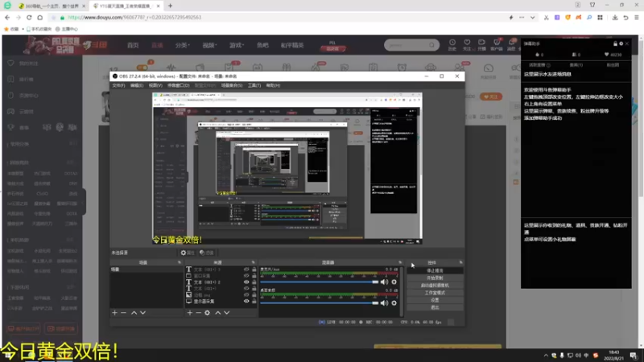The width and height of the screenshot is (644, 362).
Task: Add a new scene with the plus icon in OBS
Action: [x=114, y=313]
